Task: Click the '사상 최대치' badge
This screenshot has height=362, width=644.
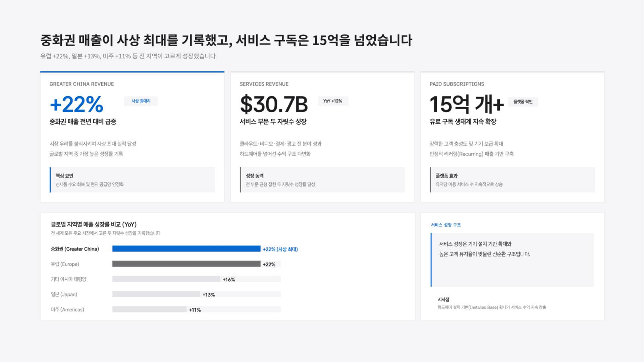Action: click(x=141, y=101)
